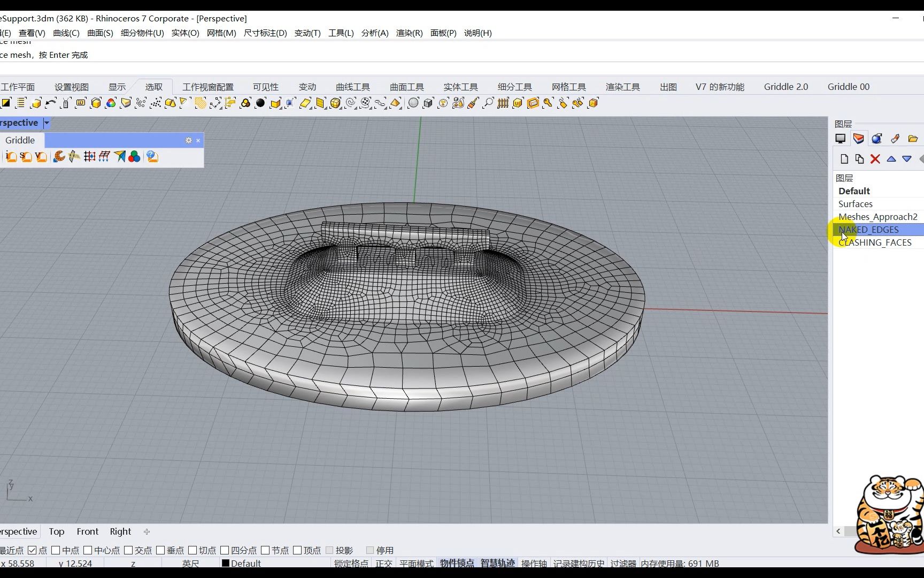Viewport: 924px width, 578px height.
Task: Open the 分析(A) menu
Action: click(x=375, y=33)
